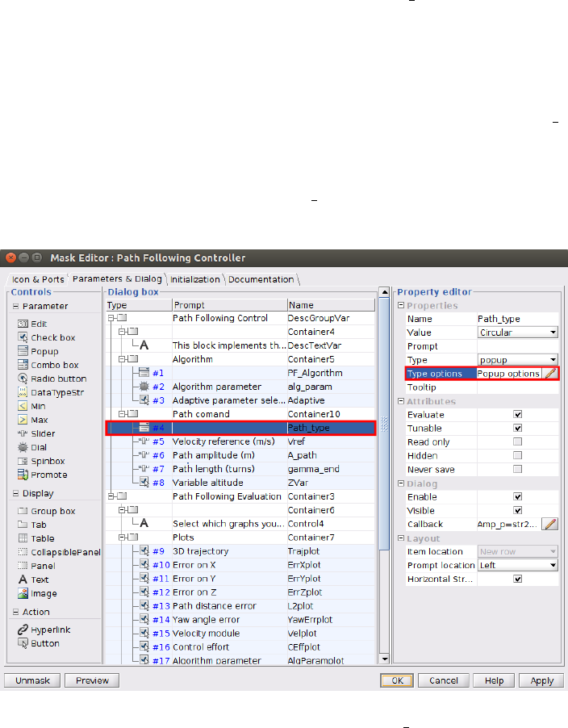Select the Edit parameter control icon
This screenshot has width=568, height=728.
point(23,324)
